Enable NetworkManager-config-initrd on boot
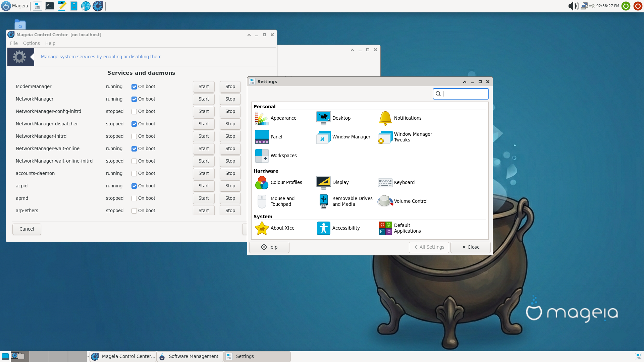This screenshot has height=362, width=644. coord(134,112)
